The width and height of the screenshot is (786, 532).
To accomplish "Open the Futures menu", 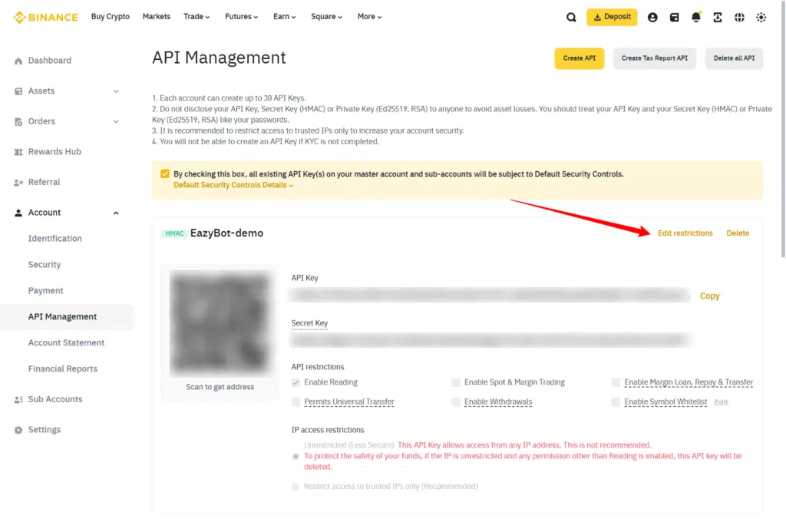I will [x=240, y=16].
